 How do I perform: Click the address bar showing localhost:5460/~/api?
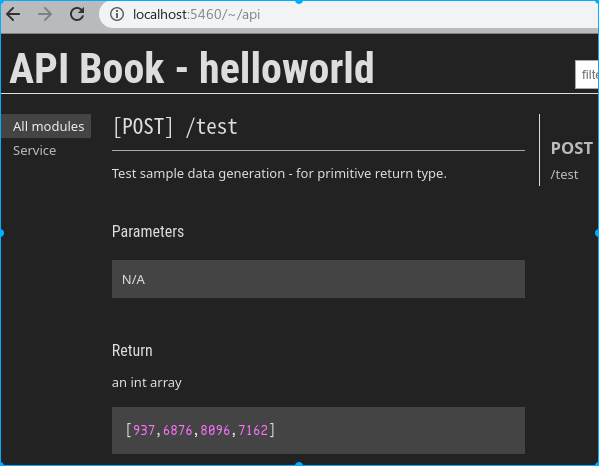coord(349,14)
